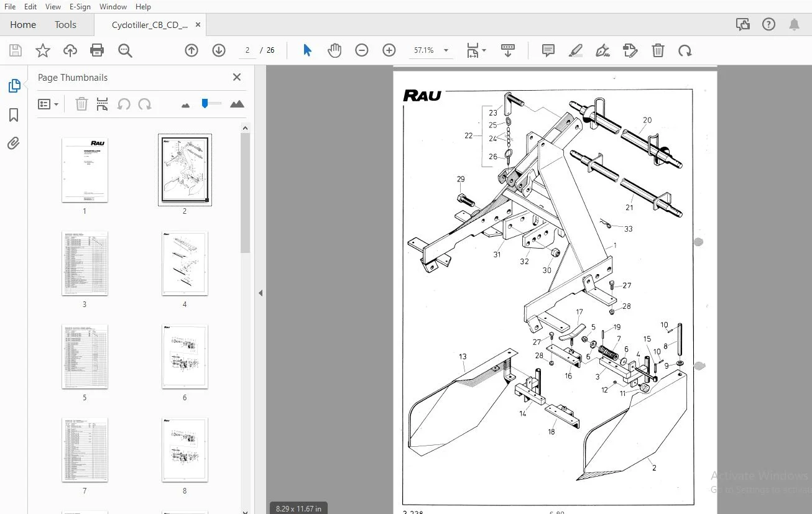Enlarge thumbnails with large mountain icon
This screenshot has width=812, height=514.
pos(237,104)
